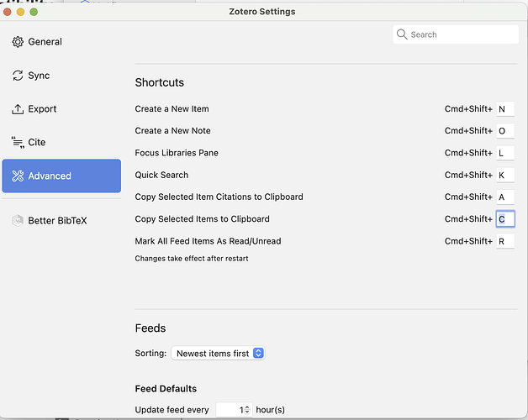This screenshot has height=420, width=528.
Task: Click the Advanced tools icon
Action: coord(18,176)
